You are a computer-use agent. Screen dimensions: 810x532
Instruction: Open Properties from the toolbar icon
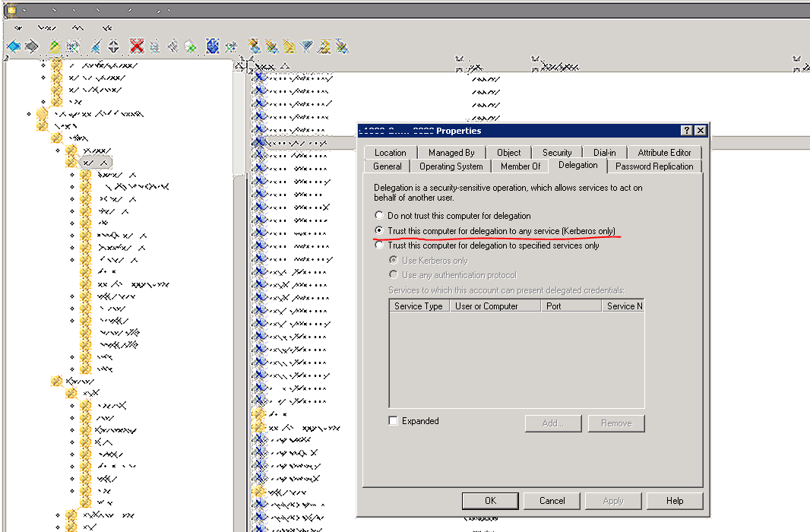(154, 46)
